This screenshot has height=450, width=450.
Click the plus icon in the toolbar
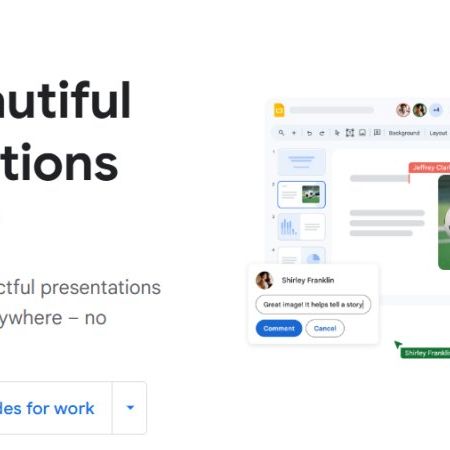point(294,133)
